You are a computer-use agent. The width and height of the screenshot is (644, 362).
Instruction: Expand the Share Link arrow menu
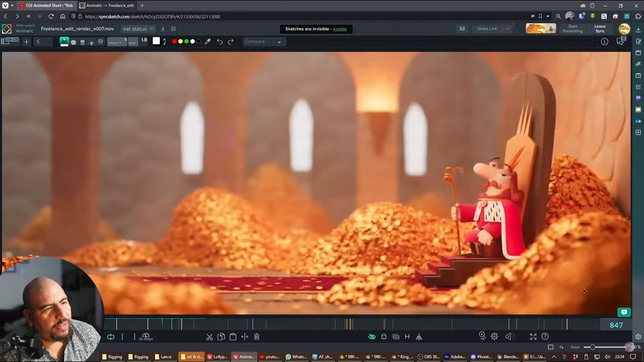click(x=507, y=29)
